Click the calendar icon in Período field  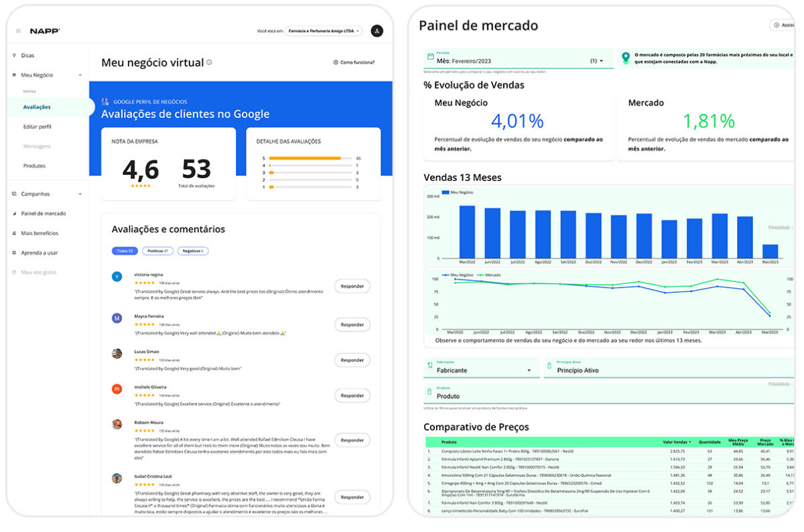[429, 57]
